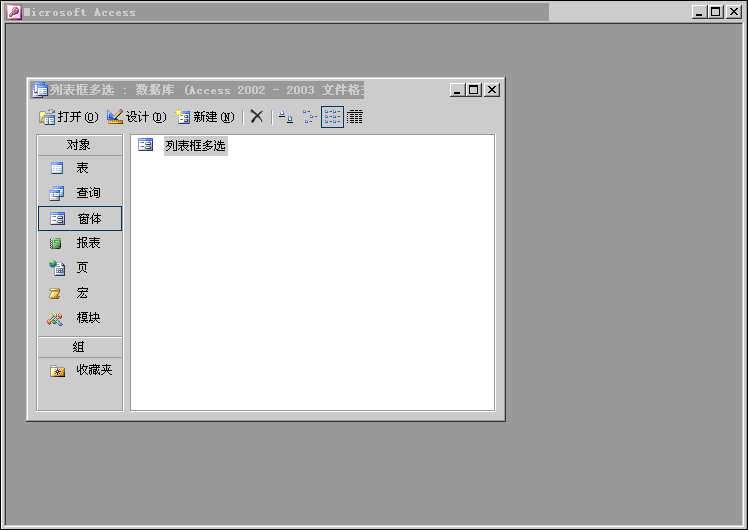Select 表 (Tables) in objects bar
Viewport: 748px width, 530px height.
pos(80,168)
